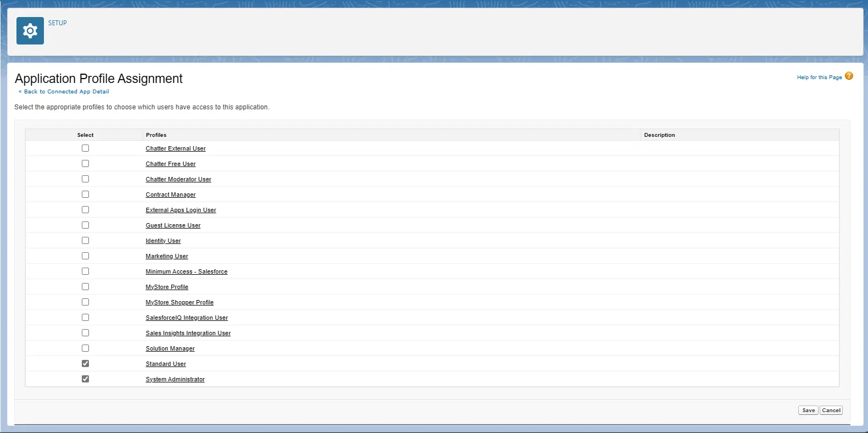Open the Marketing User profile link
The height and width of the screenshot is (433, 868).
click(x=167, y=256)
